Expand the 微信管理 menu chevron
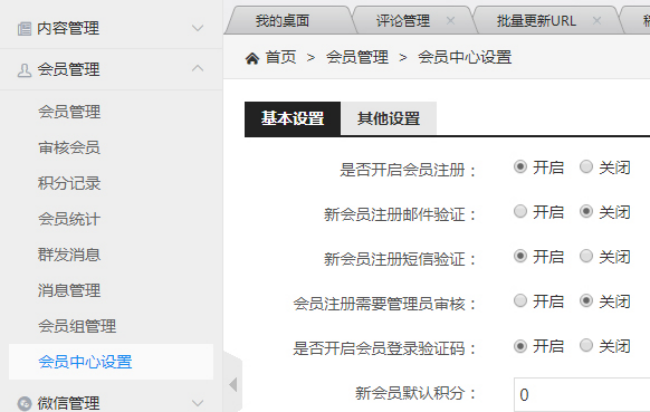 click(197, 403)
